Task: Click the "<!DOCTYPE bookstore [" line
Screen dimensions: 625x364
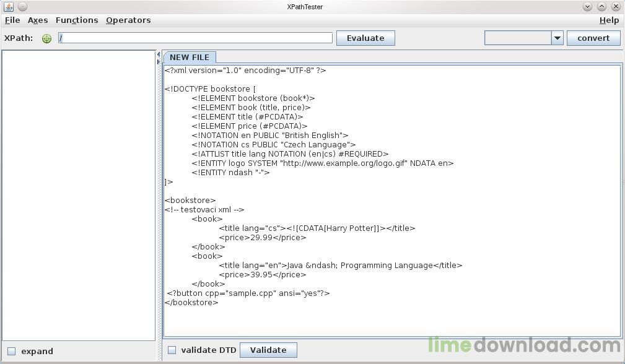Action: point(210,89)
